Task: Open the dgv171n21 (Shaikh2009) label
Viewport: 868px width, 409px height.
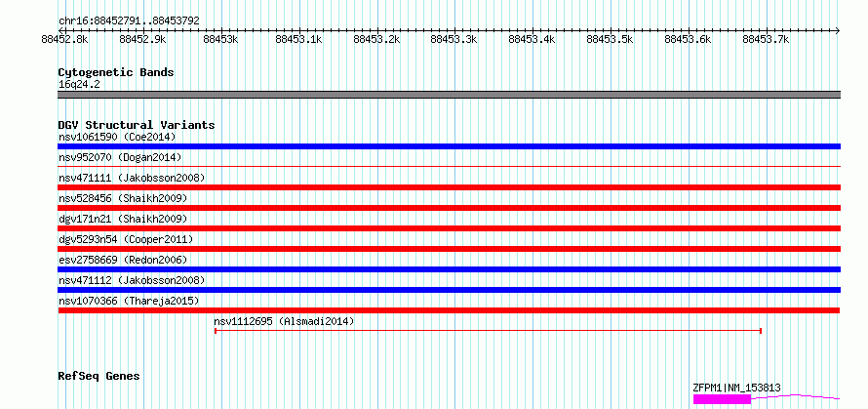Action: click(123, 219)
